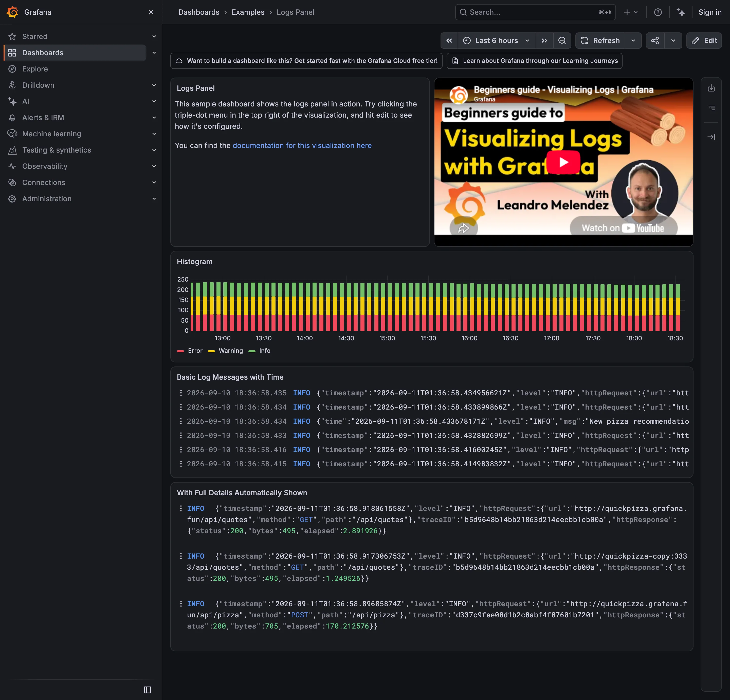Click Sign in
Viewport: 730px width, 700px height.
[x=709, y=12]
